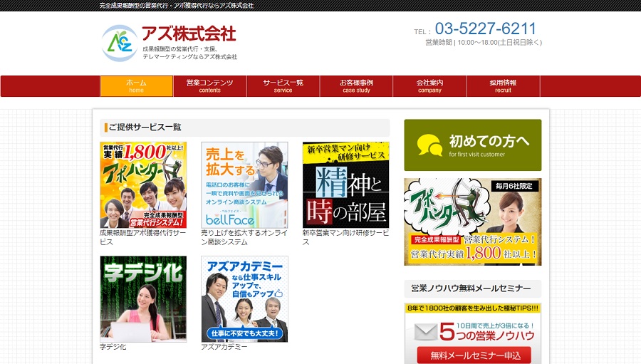Screen dimensions: 641x364
Task: Open the 会社案内 company menu item
Action: pos(429,86)
